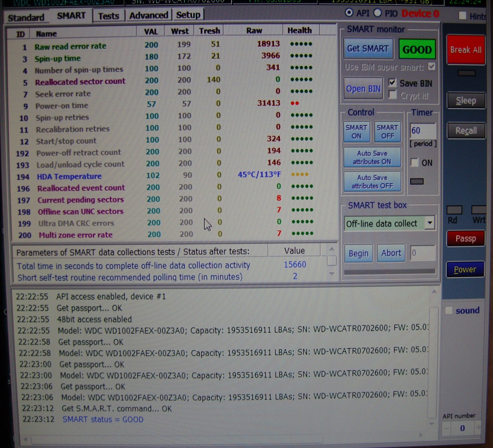Click the green GOOD status indicator
The height and width of the screenshot is (448, 493).
(417, 50)
